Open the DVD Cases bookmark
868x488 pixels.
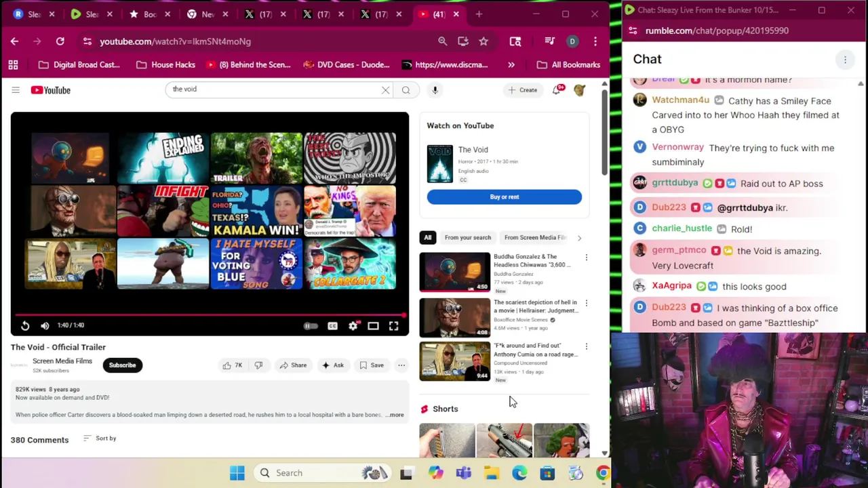tap(347, 64)
